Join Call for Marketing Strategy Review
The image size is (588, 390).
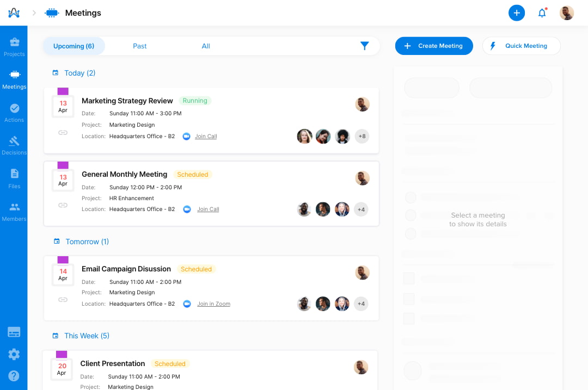point(206,137)
